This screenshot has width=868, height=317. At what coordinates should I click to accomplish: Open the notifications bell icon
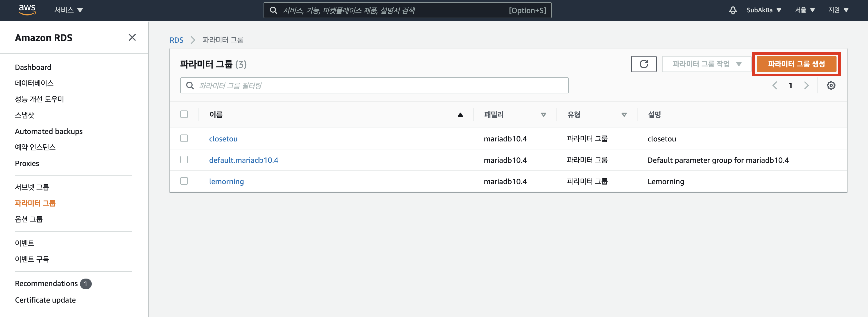tap(732, 10)
